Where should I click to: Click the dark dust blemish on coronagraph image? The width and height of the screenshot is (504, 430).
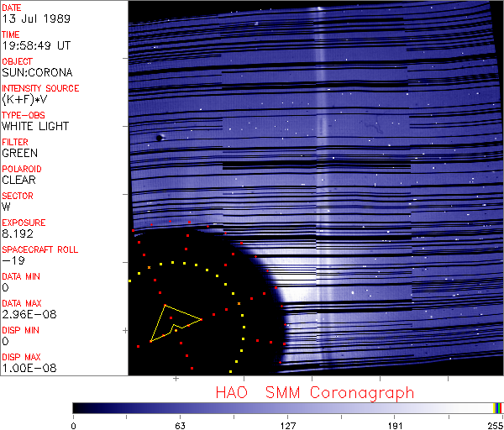pyautogui.click(x=160, y=138)
